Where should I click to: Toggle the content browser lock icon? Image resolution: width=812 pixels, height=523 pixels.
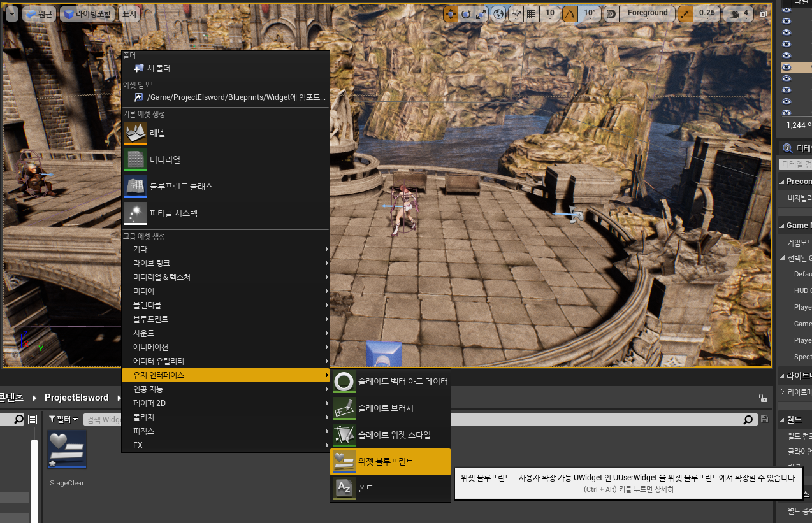pos(763,398)
